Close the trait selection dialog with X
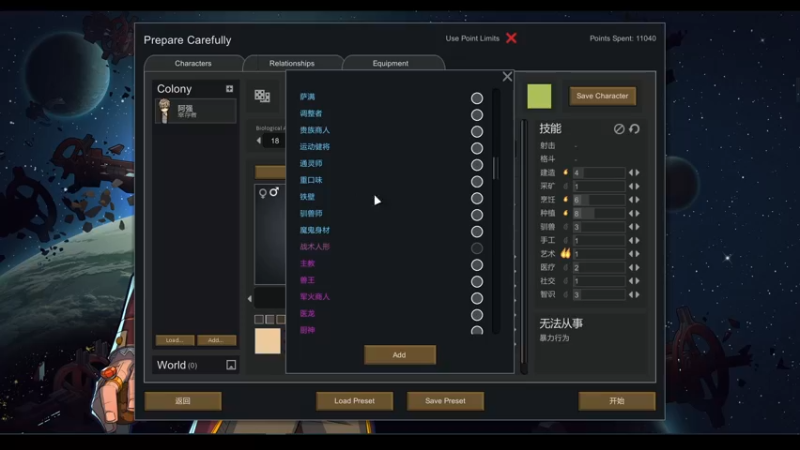 point(507,77)
